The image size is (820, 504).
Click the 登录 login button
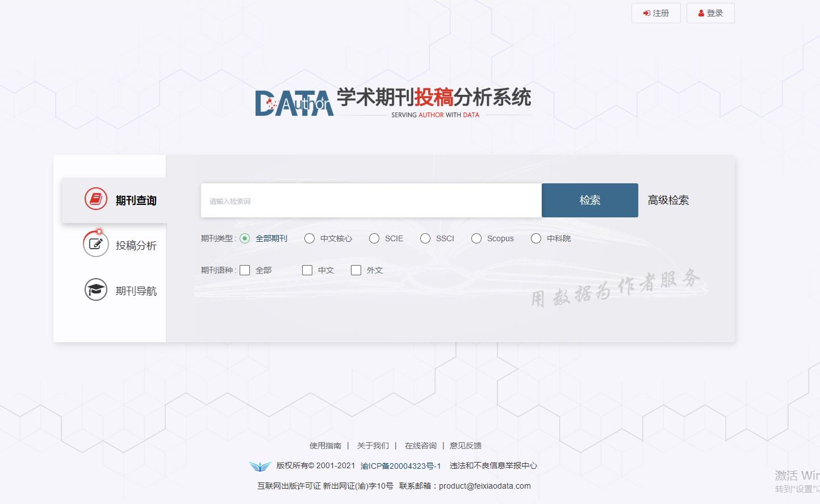click(710, 13)
